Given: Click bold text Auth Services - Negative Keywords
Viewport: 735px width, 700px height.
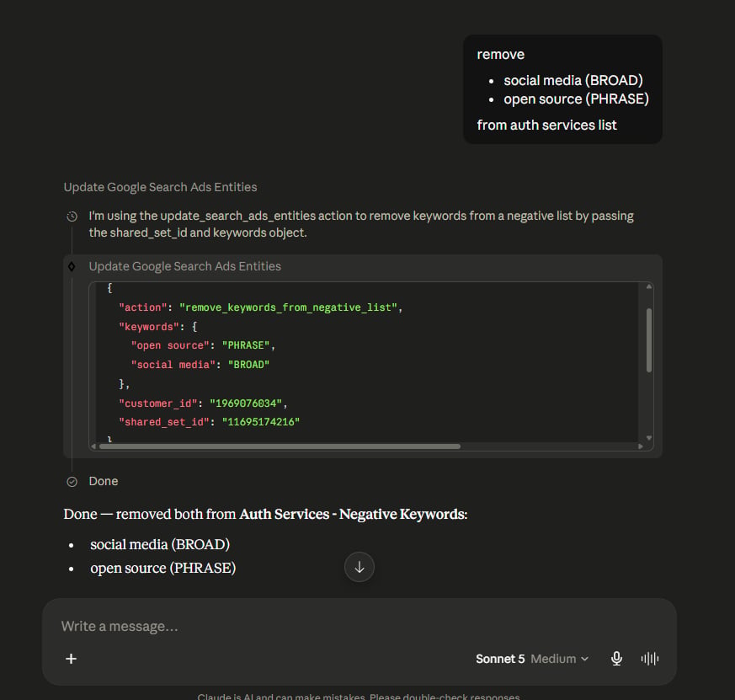Looking at the screenshot, I should click(352, 515).
